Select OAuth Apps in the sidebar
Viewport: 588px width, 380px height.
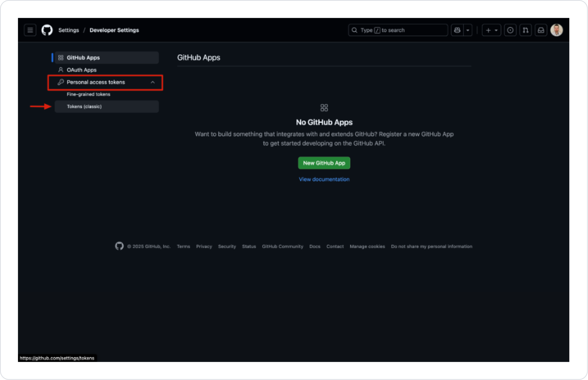[x=107, y=70]
